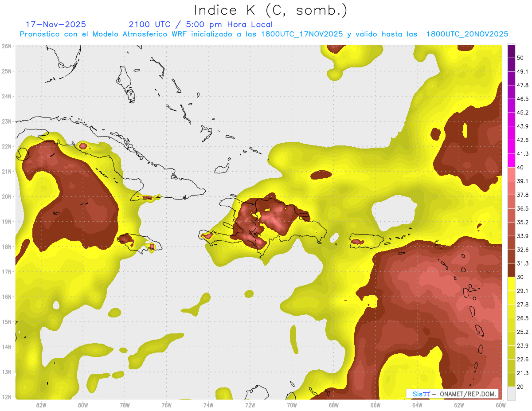The width and height of the screenshot is (532, 411).
Task: Click the 72W longitude label
Action: [250, 405]
